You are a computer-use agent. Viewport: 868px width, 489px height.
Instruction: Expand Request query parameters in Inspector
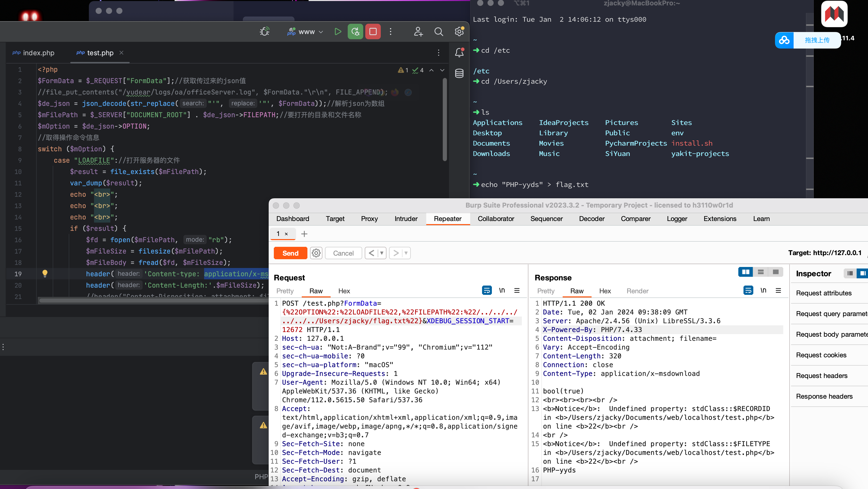832,313
